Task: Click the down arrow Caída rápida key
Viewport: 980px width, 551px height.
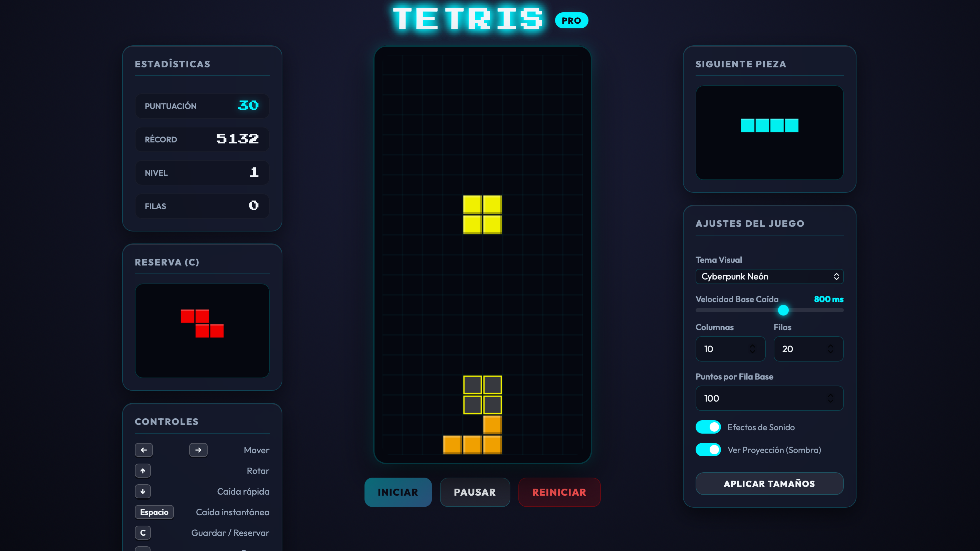Action: pos(143,491)
